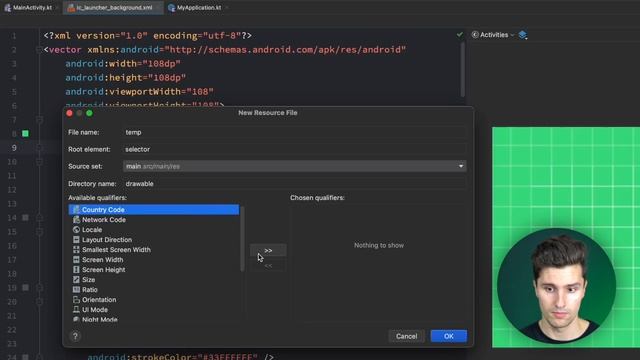
Task: Click the available qualifiers list scrollbar
Action: [x=242, y=239]
